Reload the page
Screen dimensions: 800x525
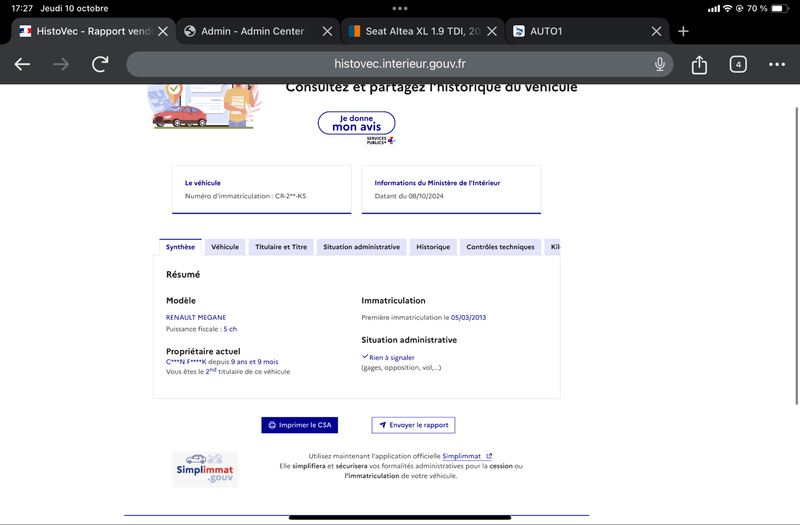[100, 64]
